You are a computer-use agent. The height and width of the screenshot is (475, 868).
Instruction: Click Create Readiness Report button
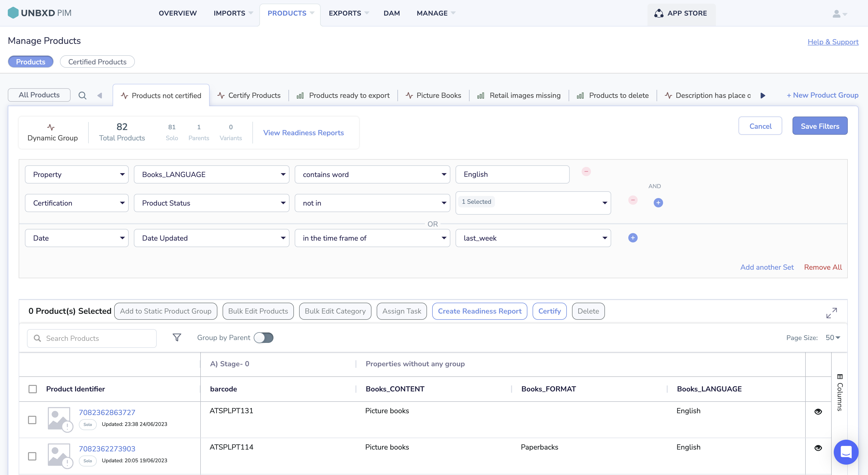tap(479, 311)
